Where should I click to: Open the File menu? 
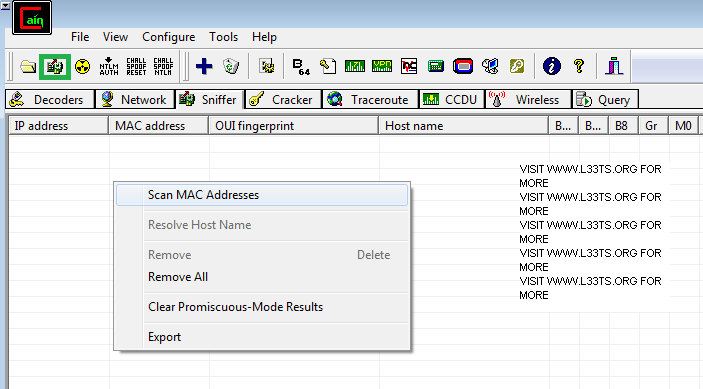pyautogui.click(x=80, y=37)
